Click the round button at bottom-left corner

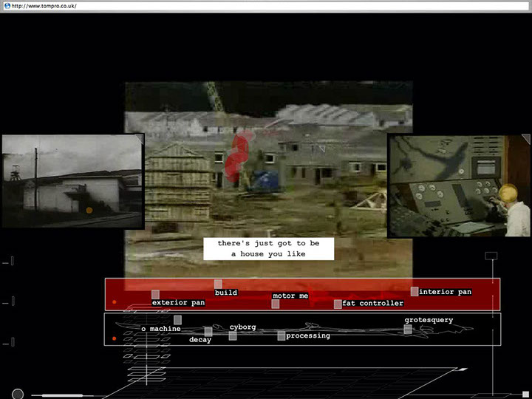18,395
